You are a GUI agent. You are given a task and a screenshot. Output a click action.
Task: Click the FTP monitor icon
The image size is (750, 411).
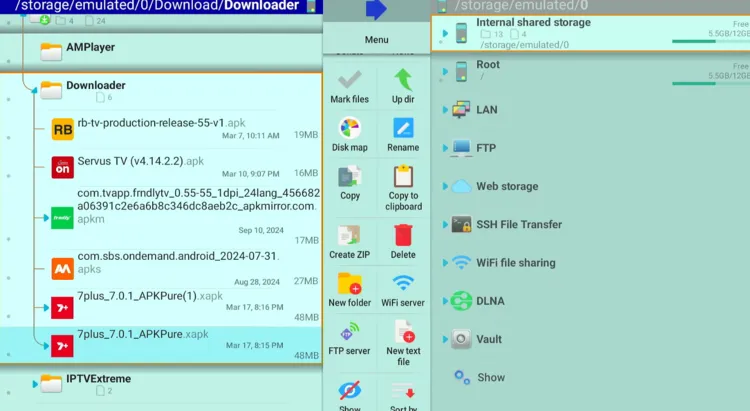point(461,148)
